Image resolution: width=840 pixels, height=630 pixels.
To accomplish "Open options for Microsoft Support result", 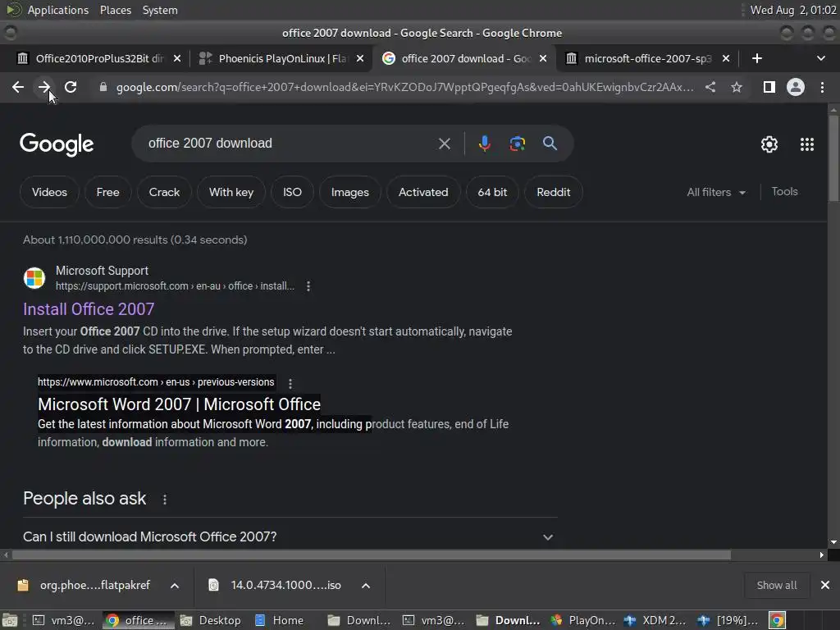I will 308,286.
